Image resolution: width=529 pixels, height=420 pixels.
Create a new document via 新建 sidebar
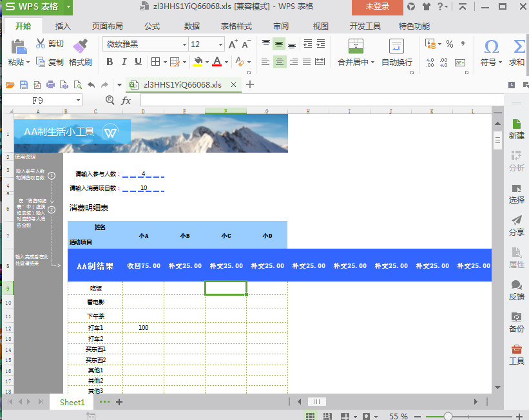516,128
